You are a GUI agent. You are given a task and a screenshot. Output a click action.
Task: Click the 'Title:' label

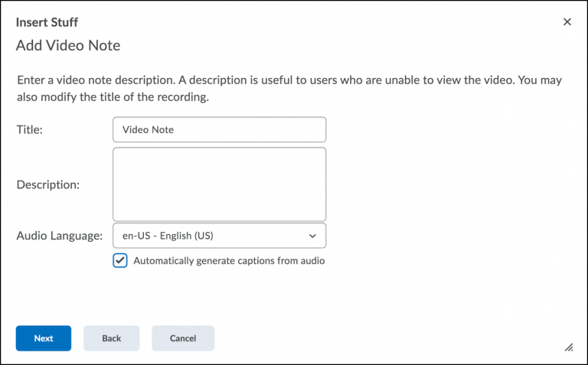[x=30, y=129]
